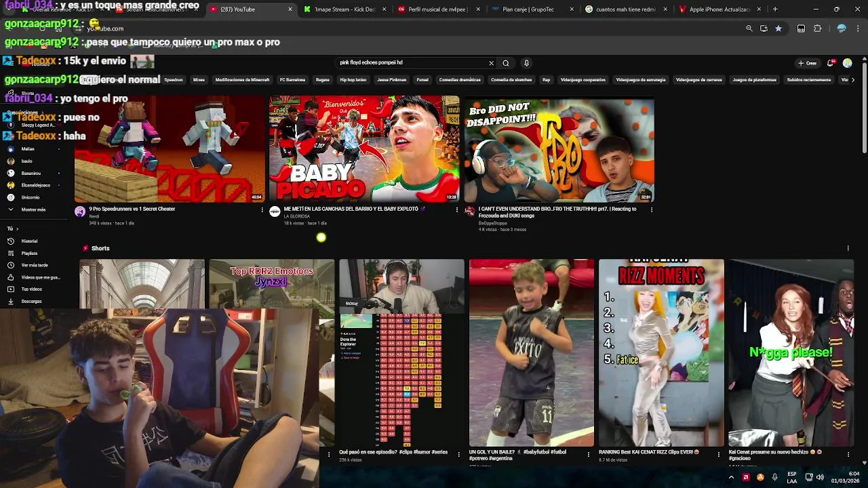Open the Chrome extensions puzzle icon

(818, 28)
